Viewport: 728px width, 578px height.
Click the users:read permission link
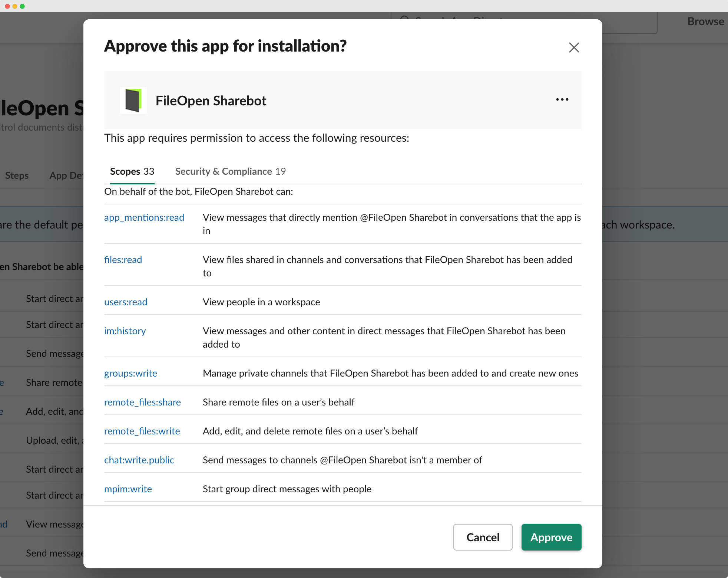click(x=126, y=302)
